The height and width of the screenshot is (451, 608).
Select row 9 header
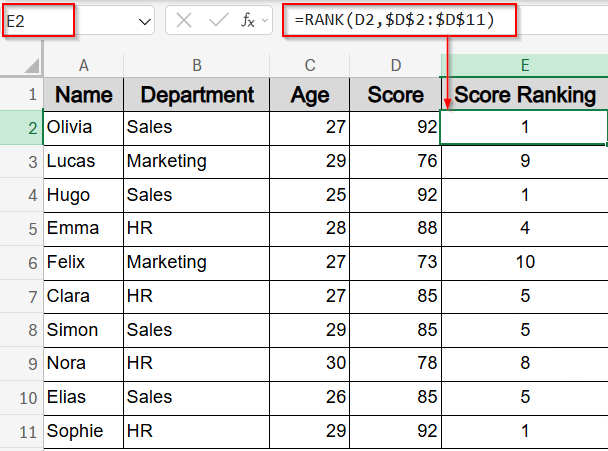tap(22, 364)
